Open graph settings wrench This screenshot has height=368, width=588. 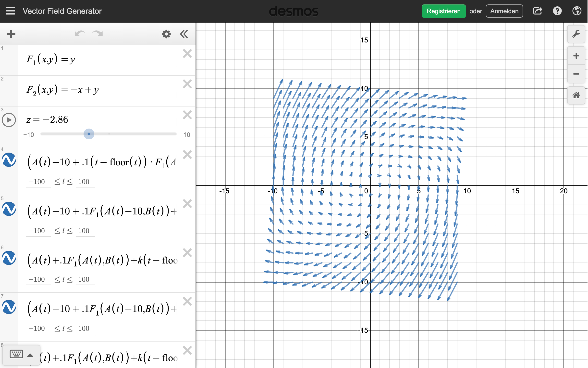pos(576,34)
